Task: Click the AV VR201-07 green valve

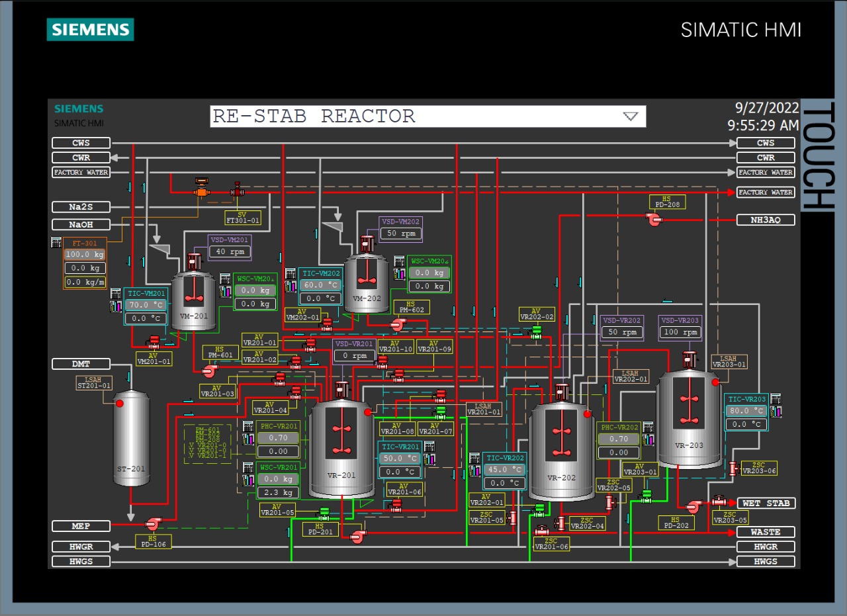Action: point(441,412)
